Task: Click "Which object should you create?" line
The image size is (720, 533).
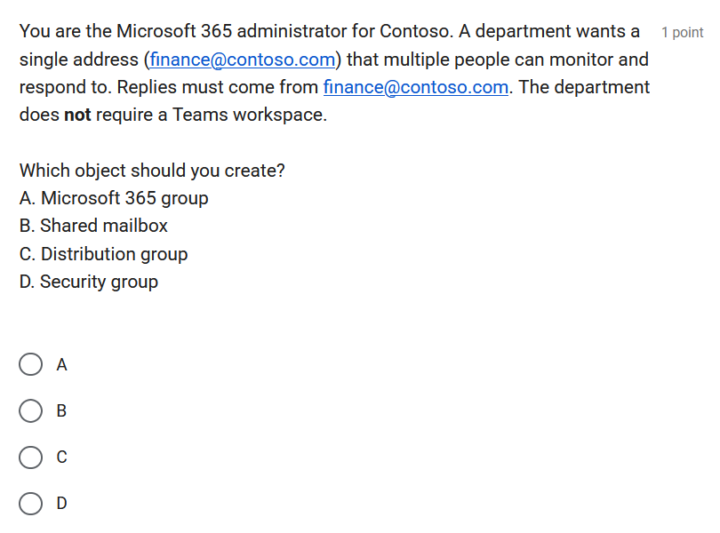Action: pos(152,170)
